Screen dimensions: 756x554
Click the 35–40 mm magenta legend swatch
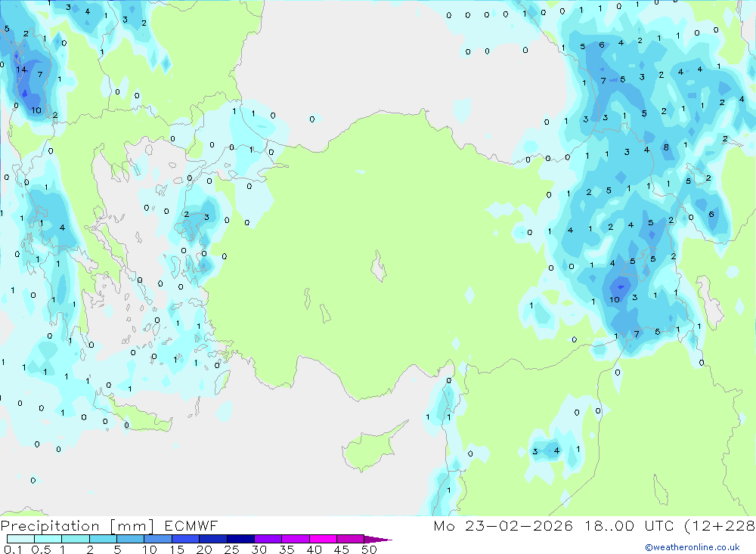coord(295,539)
